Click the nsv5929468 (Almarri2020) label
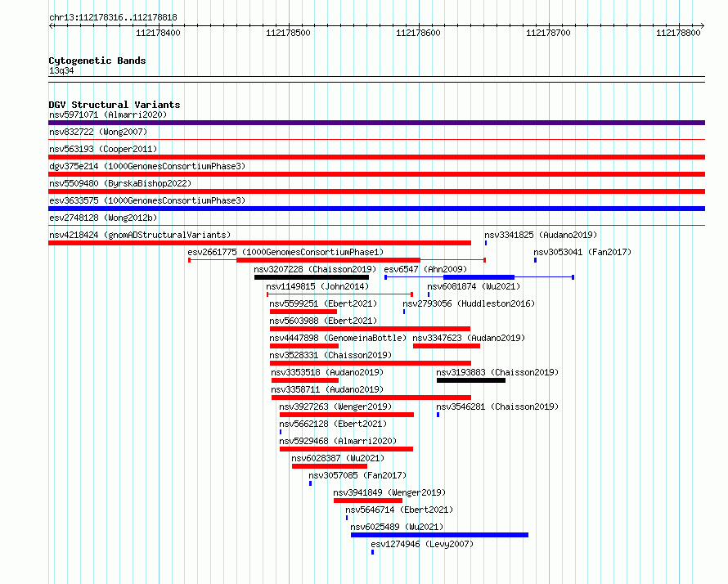728x584 pixels. click(x=338, y=441)
